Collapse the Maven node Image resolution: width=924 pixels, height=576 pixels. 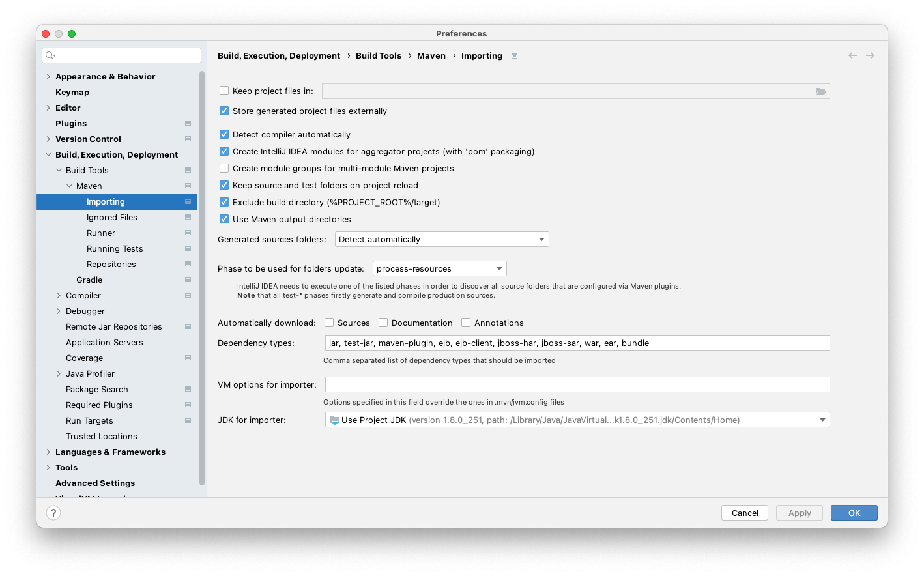69,186
